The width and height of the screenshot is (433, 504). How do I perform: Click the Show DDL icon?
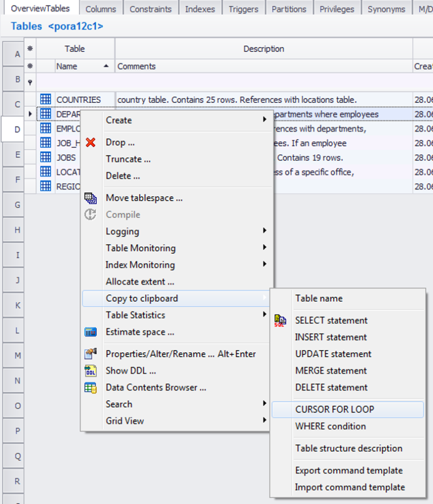(x=91, y=370)
